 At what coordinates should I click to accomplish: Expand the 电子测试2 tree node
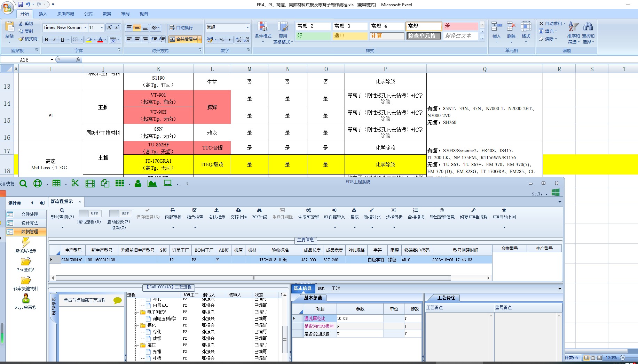[136, 312]
